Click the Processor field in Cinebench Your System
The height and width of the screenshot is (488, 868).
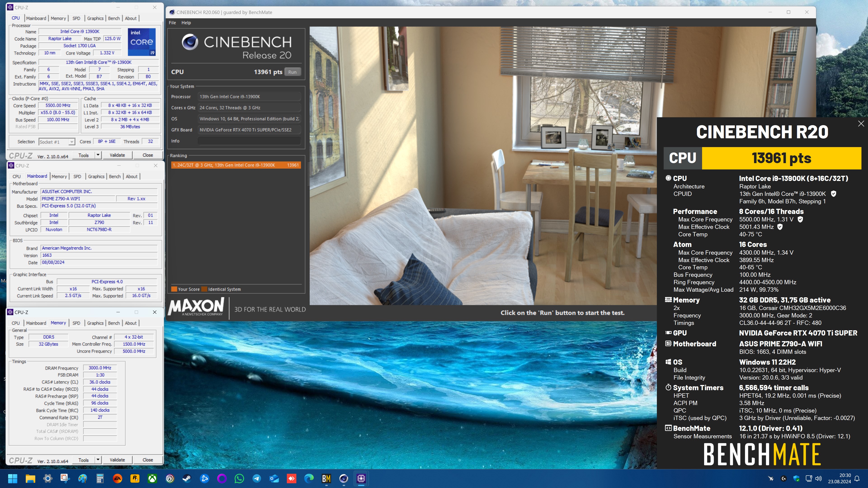(249, 96)
